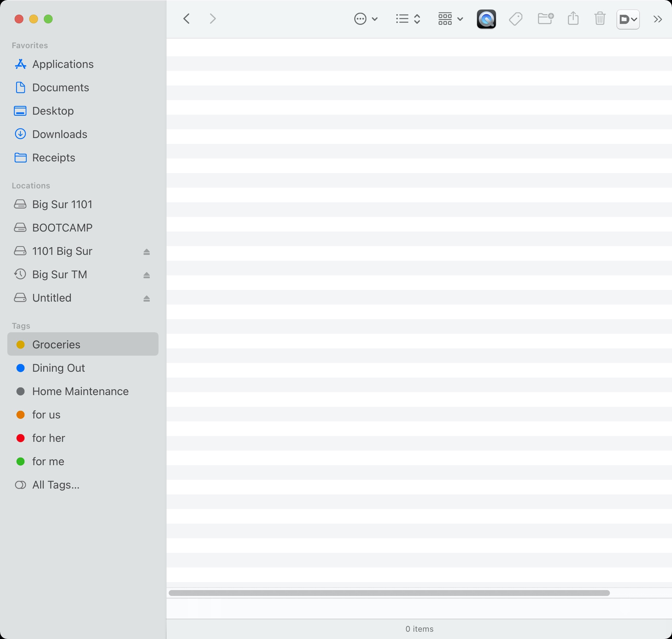Click the Downloads arrow icon
Viewport: 672px width, 639px height.
click(x=20, y=134)
